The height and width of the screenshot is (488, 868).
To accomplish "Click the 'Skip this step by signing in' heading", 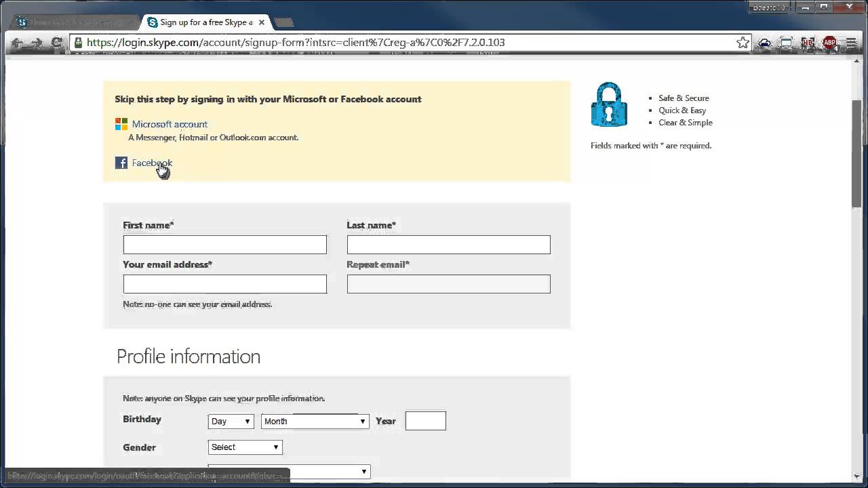I will [268, 99].
